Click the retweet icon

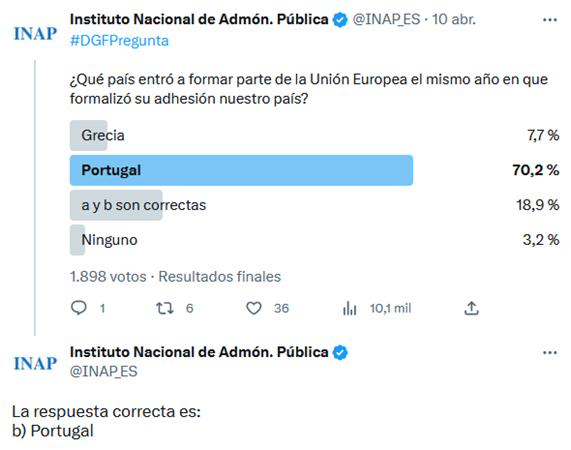tap(165, 308)
